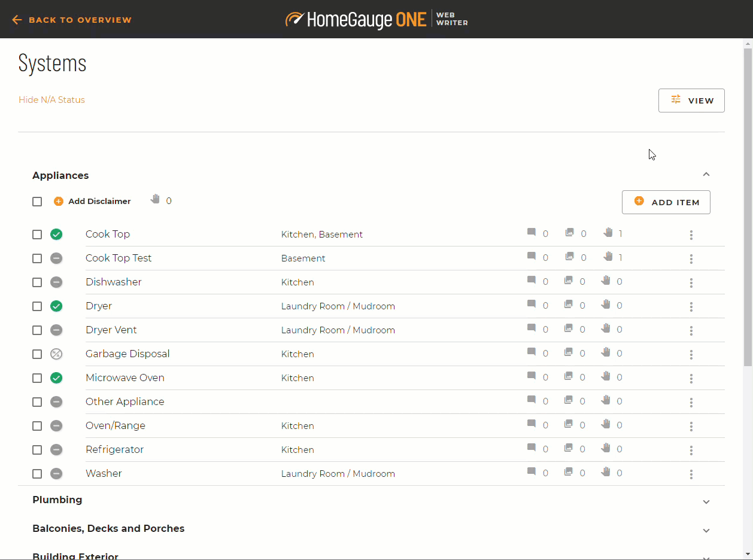The height and width of the screenshot is (560, 753).
Task: Expand the Plumbing section
Action: [x=706, y=501]
